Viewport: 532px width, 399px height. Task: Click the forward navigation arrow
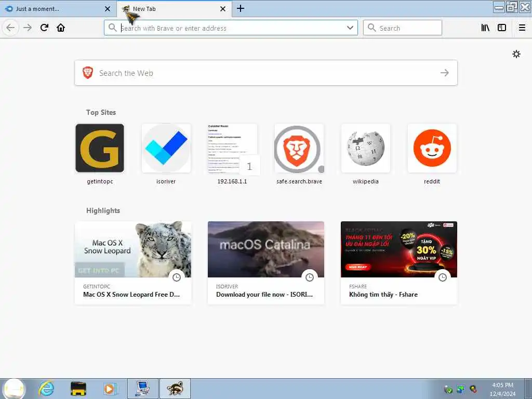[28, 28]
